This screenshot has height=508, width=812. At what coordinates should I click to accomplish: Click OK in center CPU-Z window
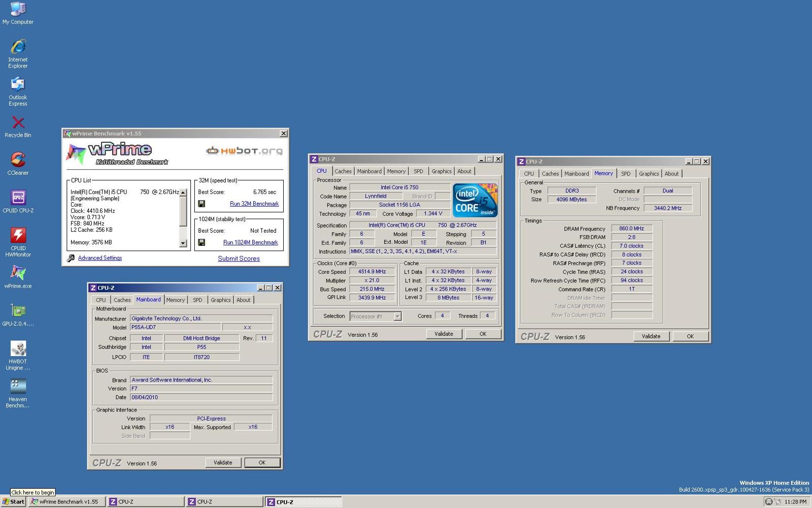pyautogui.click(x=483, y=334)
